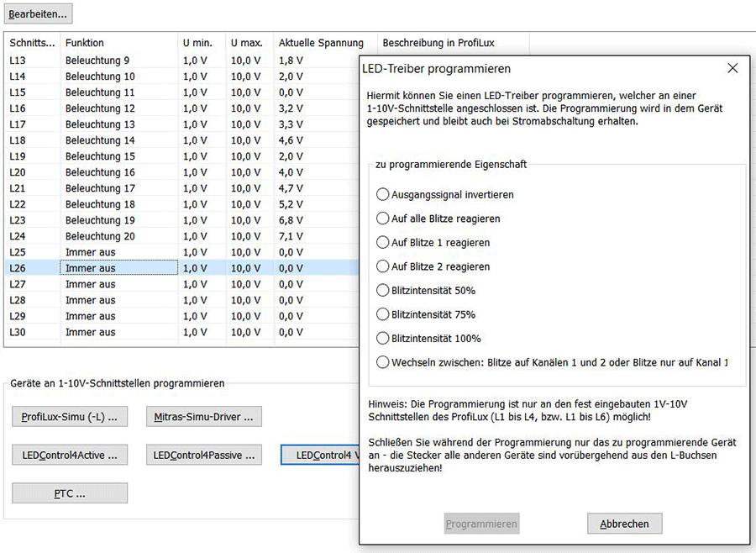Open the Bearbeiten dialog
The image size is (756, 553).
(38, 13)
